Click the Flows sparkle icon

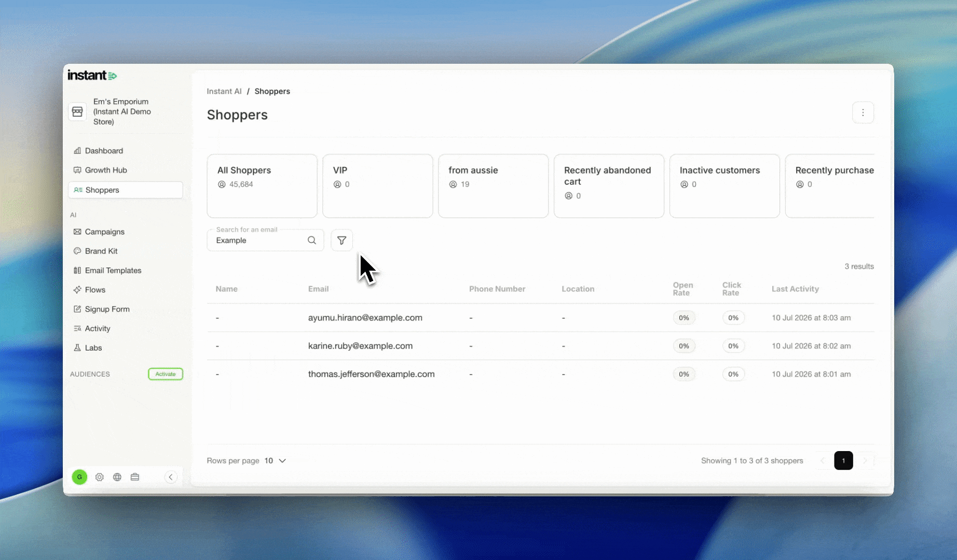[77, 290]
